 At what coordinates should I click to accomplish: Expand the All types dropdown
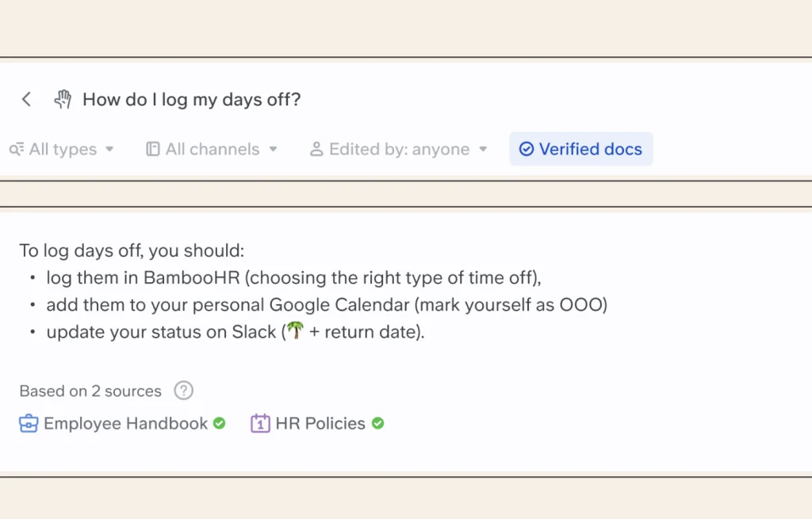point(110,149)
